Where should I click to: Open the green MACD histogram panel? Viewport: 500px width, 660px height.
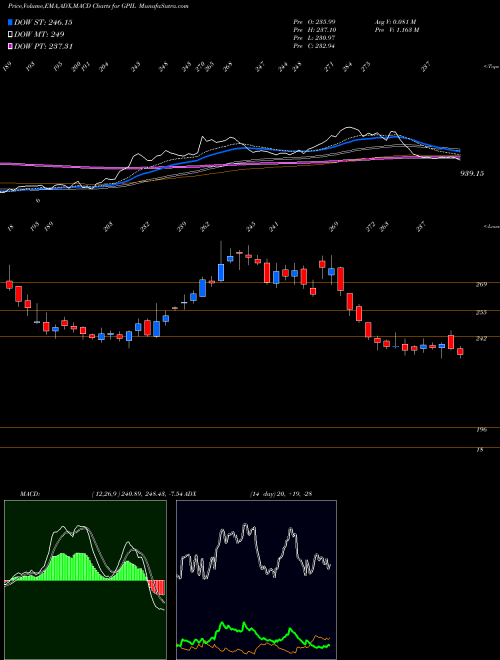pyautogui.click(x=85, y=580)
